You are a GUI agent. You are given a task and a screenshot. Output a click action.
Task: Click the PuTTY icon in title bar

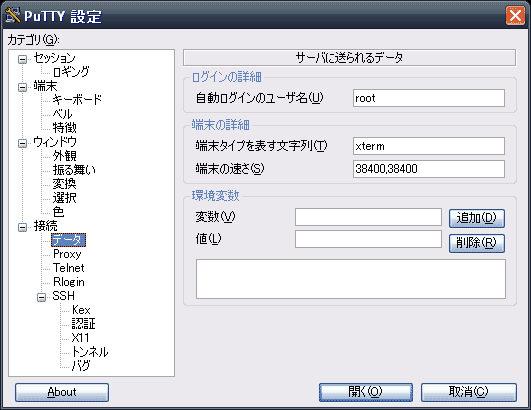point(13,15)
